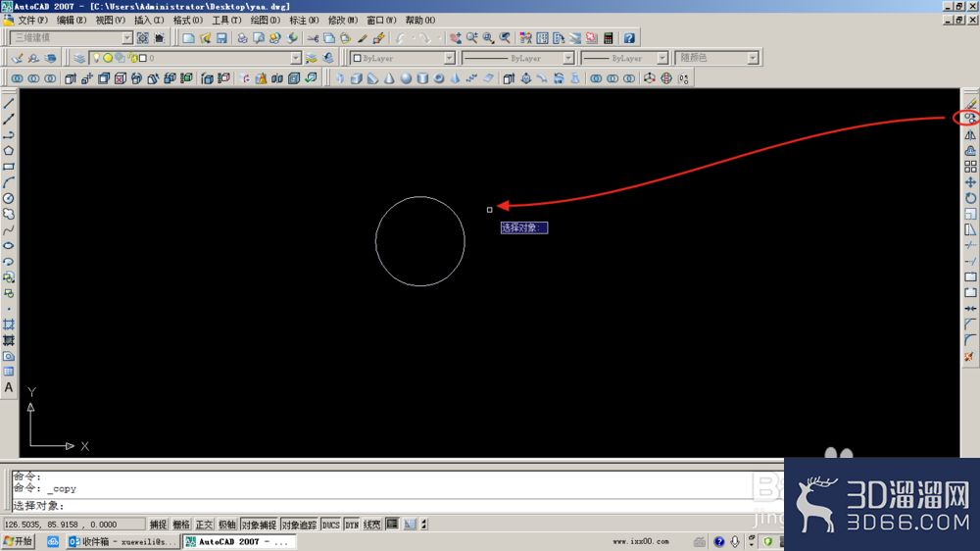Expand the ByLayer color dropdown
Screen dimensions: 980x551
point(403,58)
